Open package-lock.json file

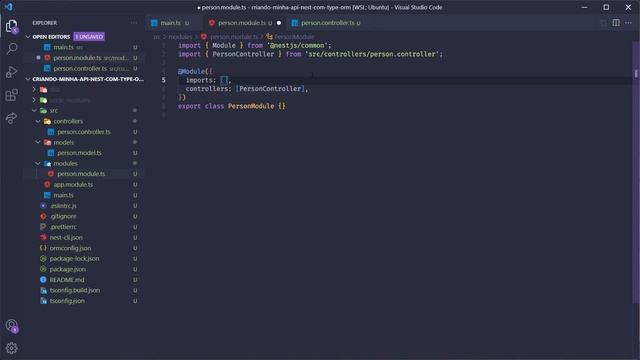click(x=83, y=258)
